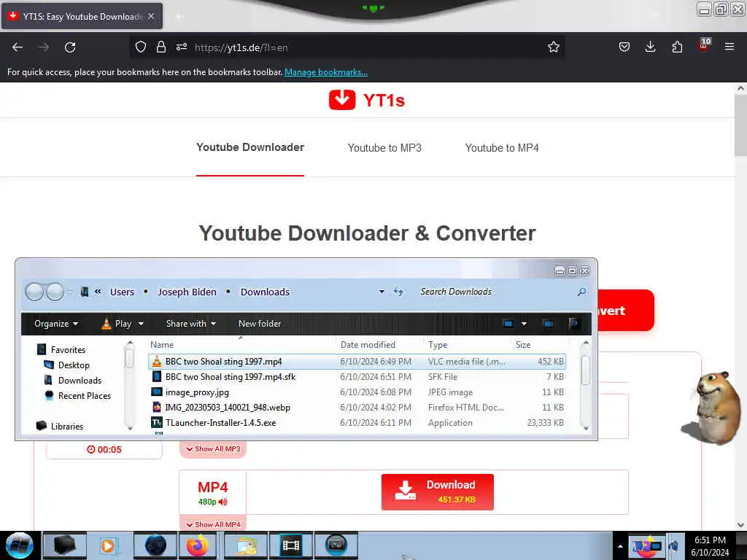Image resolution: width=747 pixels, height=560 pixels.
Task: Bookmark this page with the star icon
Action: (x=553, y=47)
